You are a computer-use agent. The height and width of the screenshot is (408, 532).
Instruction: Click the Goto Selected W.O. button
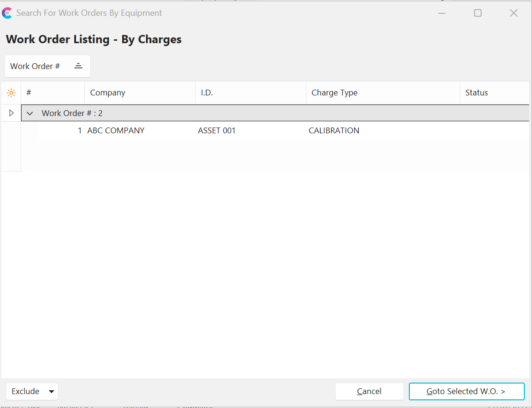[466, 391]
